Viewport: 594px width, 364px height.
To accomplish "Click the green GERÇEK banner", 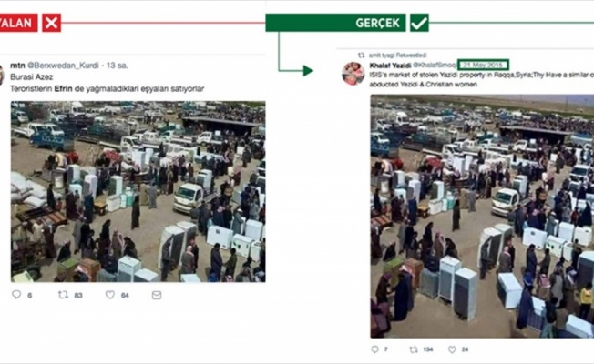I will click(x=335, y=23).
